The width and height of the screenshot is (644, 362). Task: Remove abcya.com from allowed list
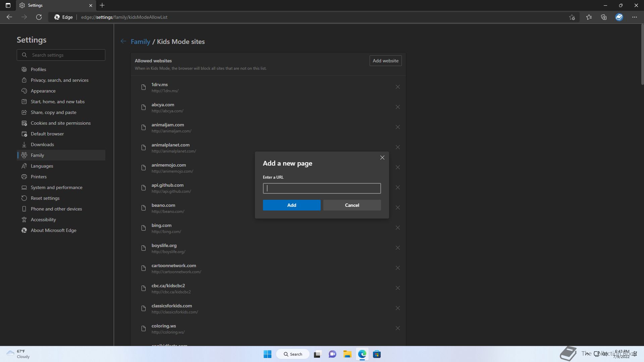pos(397,107)
